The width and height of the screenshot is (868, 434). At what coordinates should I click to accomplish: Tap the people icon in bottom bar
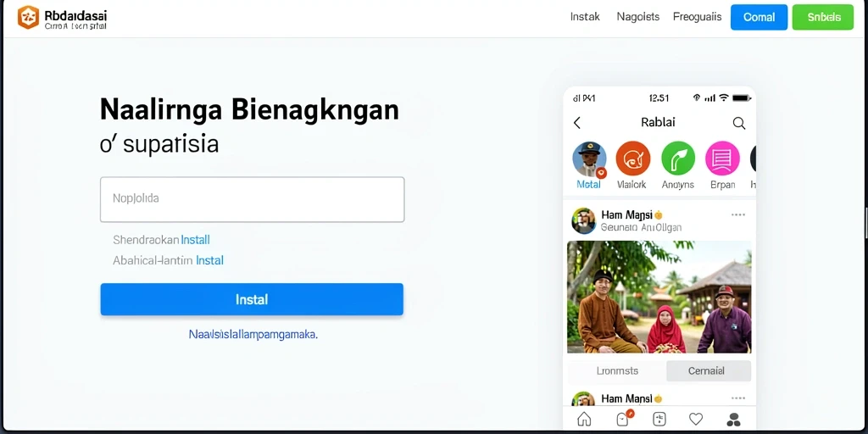coord(734,420)
